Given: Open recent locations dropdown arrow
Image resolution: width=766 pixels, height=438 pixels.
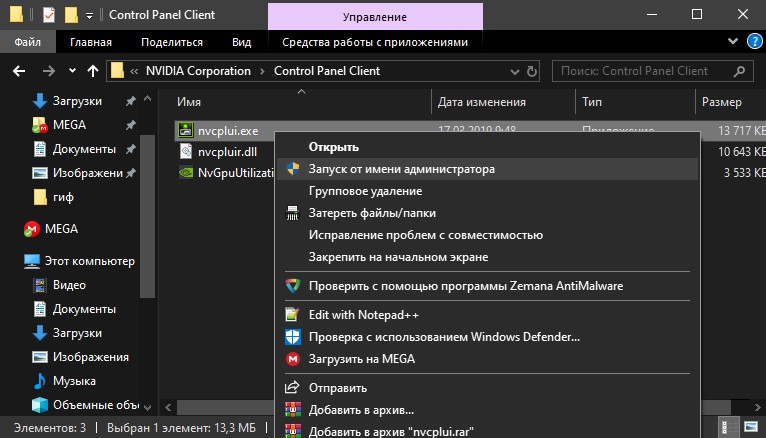Looking at the screenshot, I should pyautogui.click(x=72, y=71).
